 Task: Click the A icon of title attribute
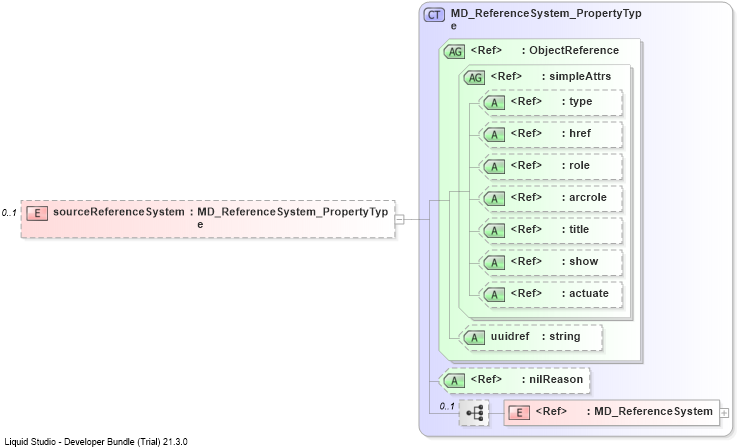point(494,230)
